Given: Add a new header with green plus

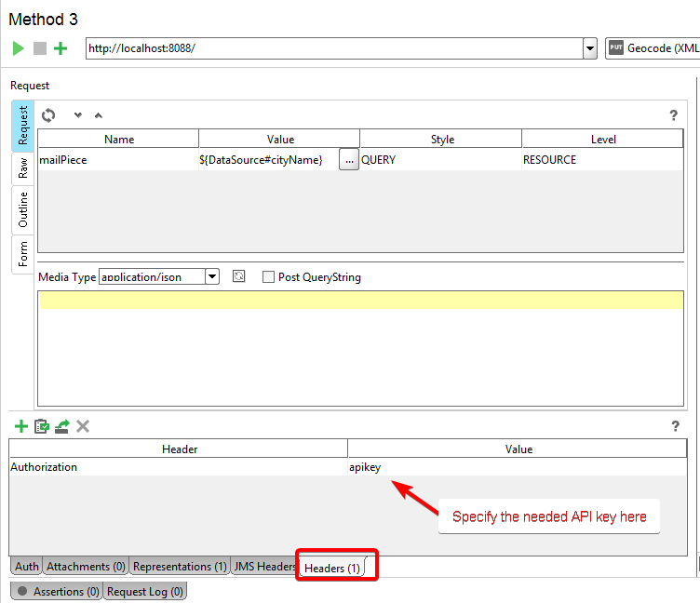Looking at the screenshot, I should point(20,426).
